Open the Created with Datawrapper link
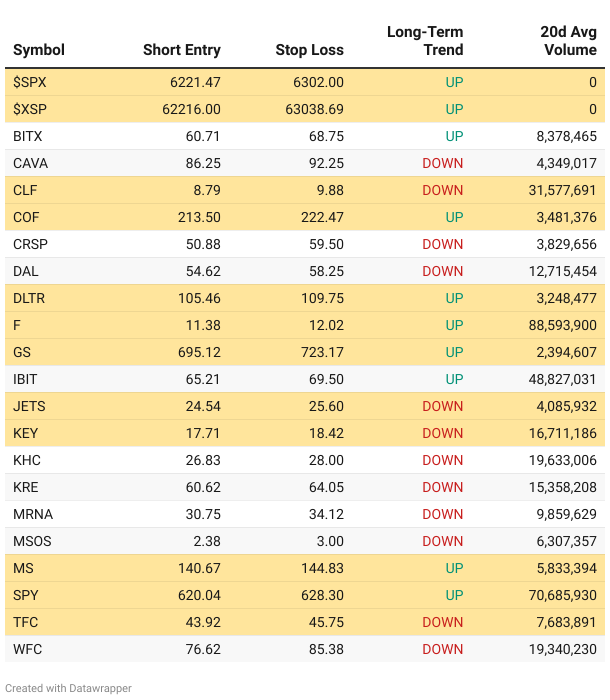 tap(68, 688)
